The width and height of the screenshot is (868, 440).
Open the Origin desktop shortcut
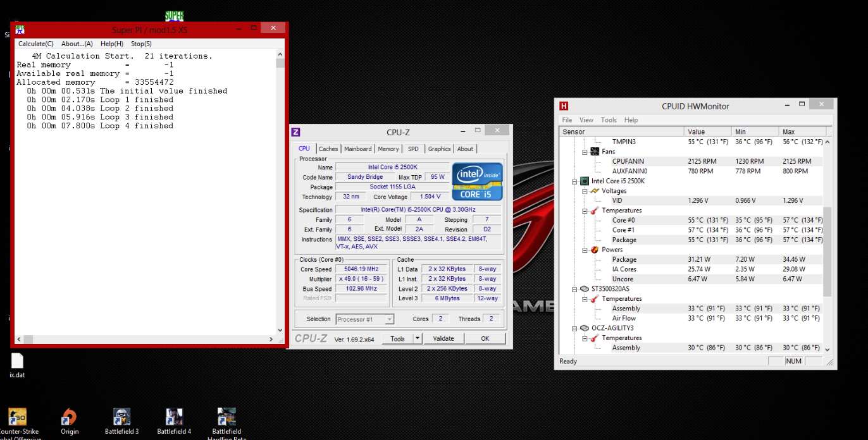[x=69, y=417]
